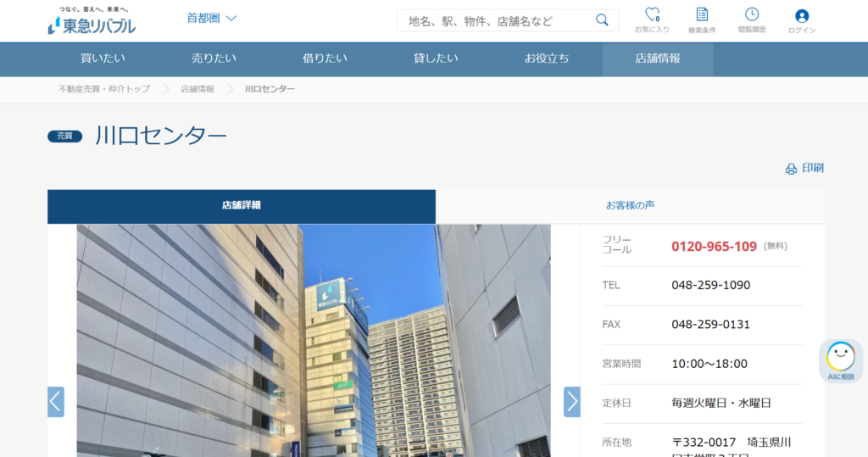Open the 買いたい menu

pos(103,59)
